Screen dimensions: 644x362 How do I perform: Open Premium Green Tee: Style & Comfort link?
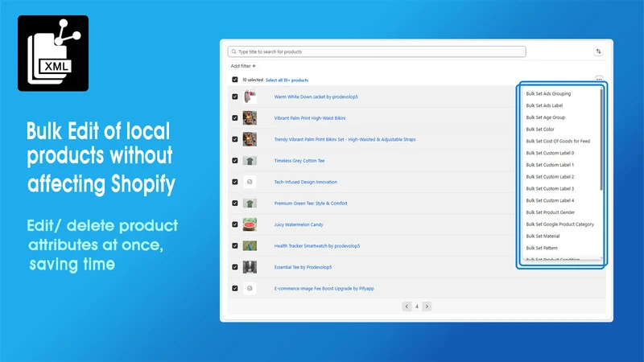point(311,204)
